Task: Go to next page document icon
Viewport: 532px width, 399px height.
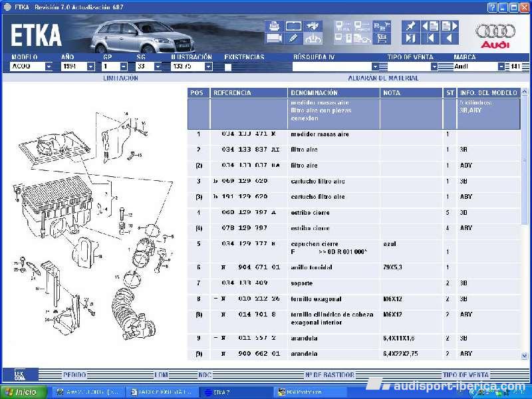Action: click(450, 26)
